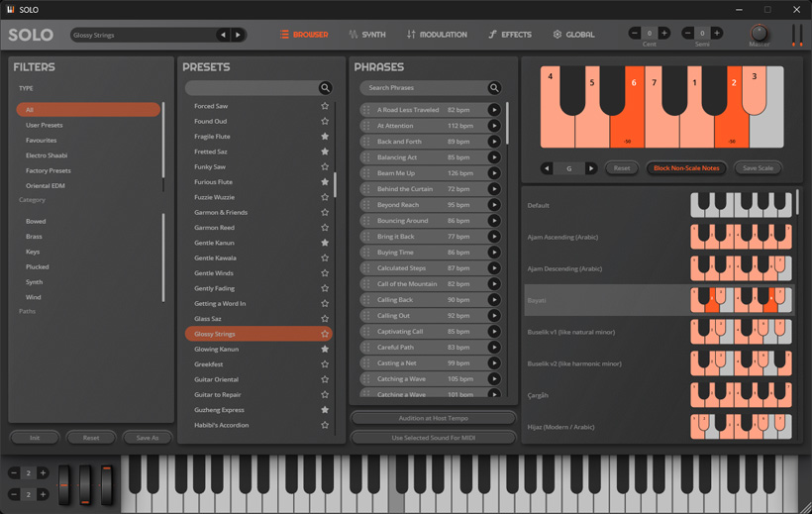
Task: Go to next preset using header arrow
Action: pos(238,35)
